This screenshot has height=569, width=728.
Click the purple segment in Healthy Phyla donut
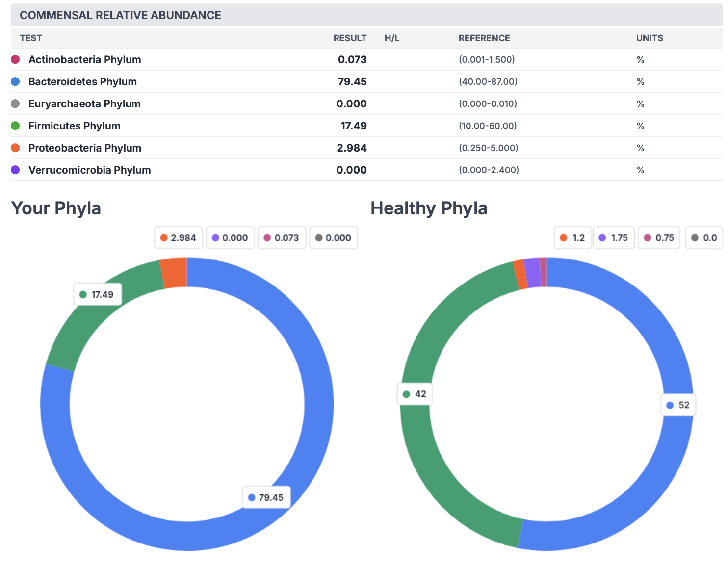(x=533, y=273)
